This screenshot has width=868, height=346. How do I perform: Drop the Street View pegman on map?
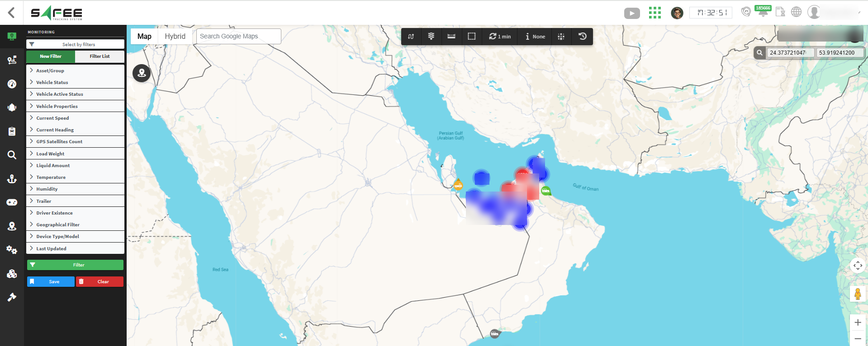(858, 295)
